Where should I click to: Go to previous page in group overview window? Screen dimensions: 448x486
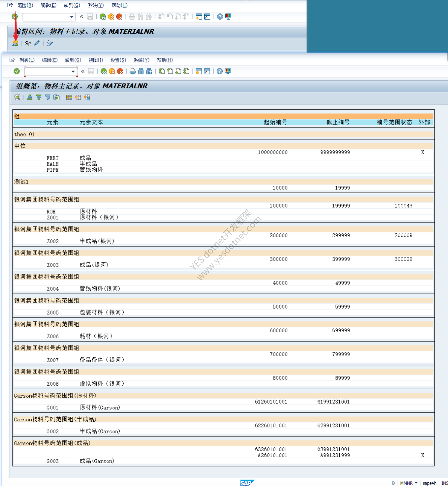170,71
